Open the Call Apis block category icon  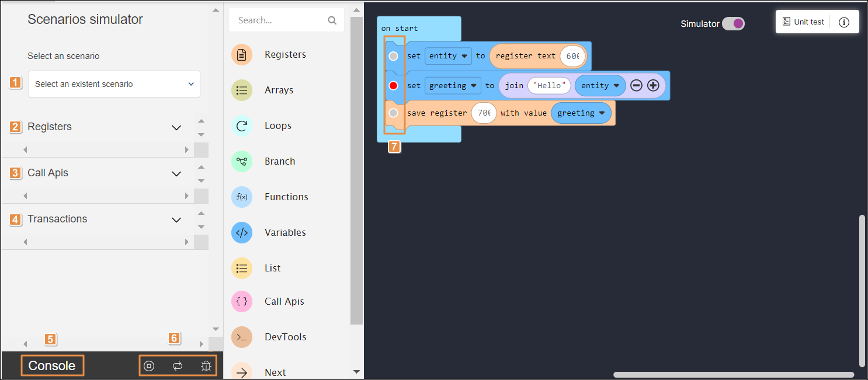click(242, 301)
